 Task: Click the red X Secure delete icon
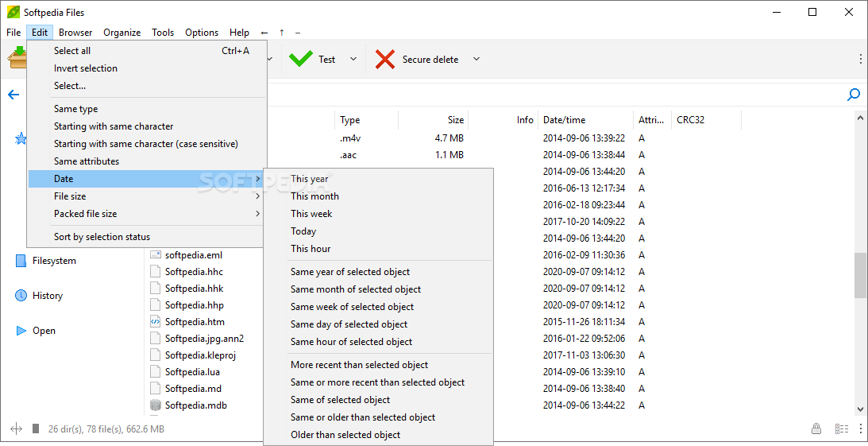(x=384, y=60)
